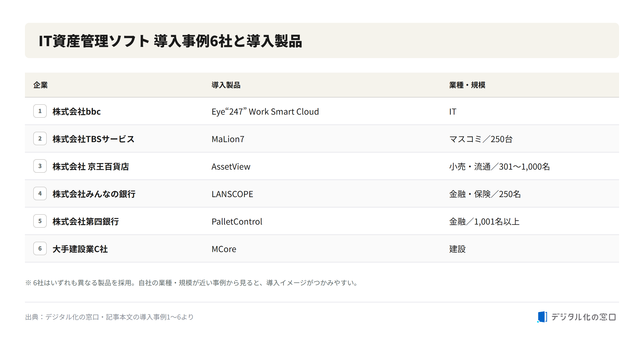Click the number 2 badge beside 株式会社TBSサービス
Image resolution: width=644 pixels, height=347 pixels.
click(40, 138)
